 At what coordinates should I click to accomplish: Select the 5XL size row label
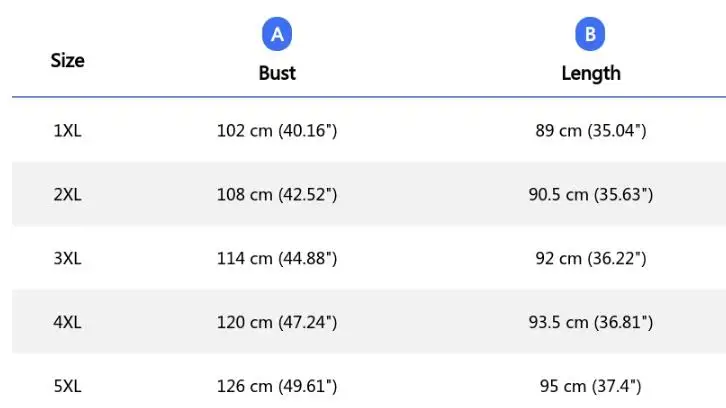tap(67, 386)
